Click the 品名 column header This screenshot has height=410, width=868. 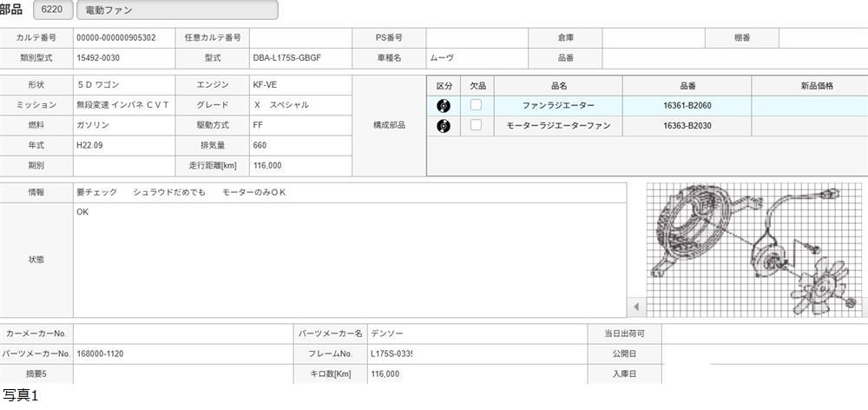pos(558,86)
